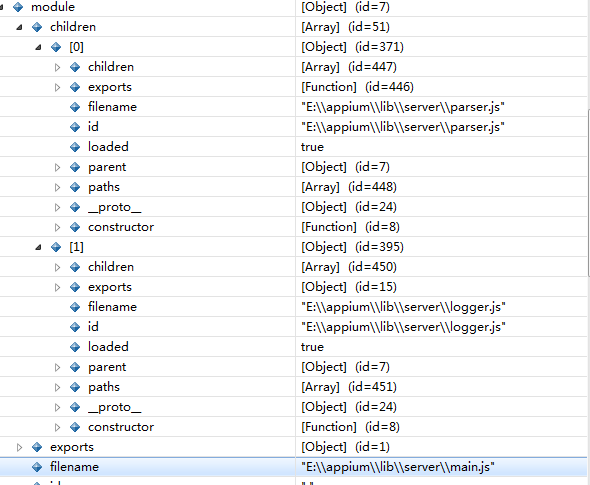Click the diamond icon beside module
The height and width of the screenshot is (485, 590).
coord(18,7)
